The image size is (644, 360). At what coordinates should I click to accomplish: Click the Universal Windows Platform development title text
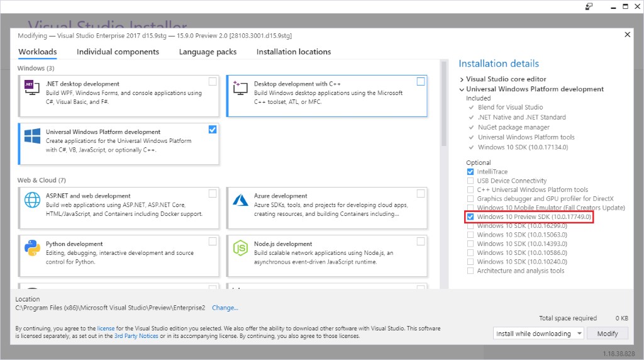(x=103, y=132)
